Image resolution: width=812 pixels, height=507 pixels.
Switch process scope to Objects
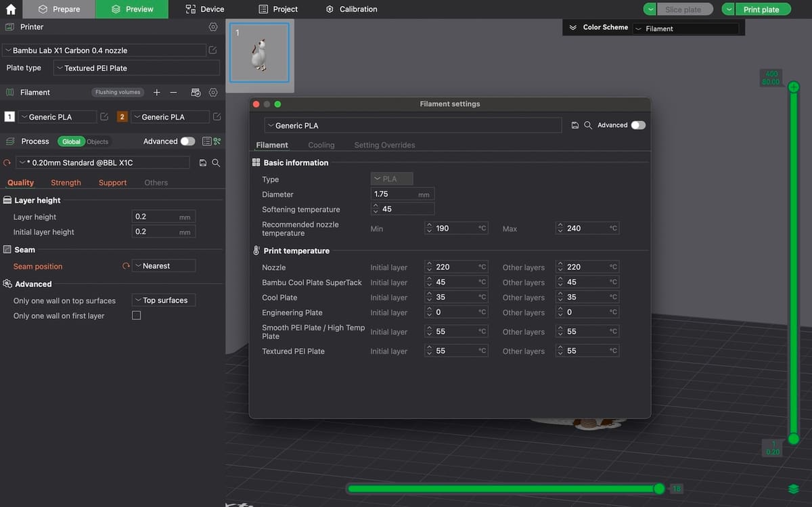pos(97,141)
